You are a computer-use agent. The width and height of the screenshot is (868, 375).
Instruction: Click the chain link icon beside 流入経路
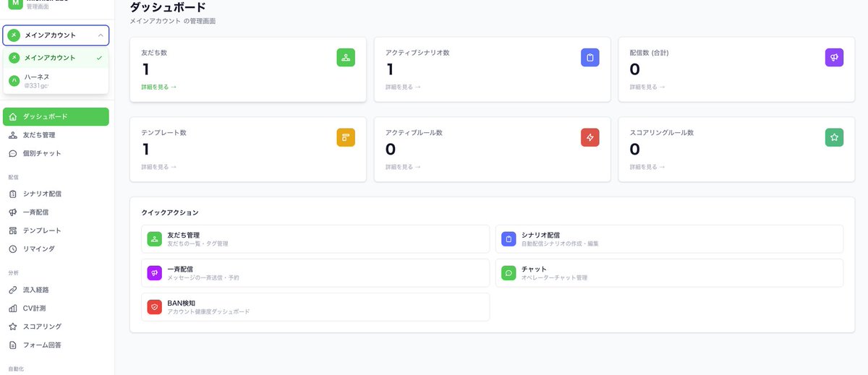13,290
